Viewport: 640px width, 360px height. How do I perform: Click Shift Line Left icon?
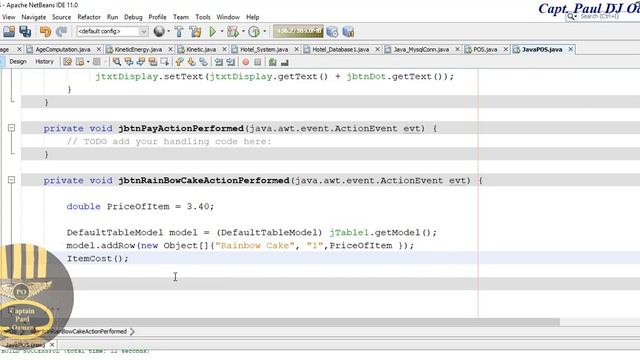pos(219,62)
